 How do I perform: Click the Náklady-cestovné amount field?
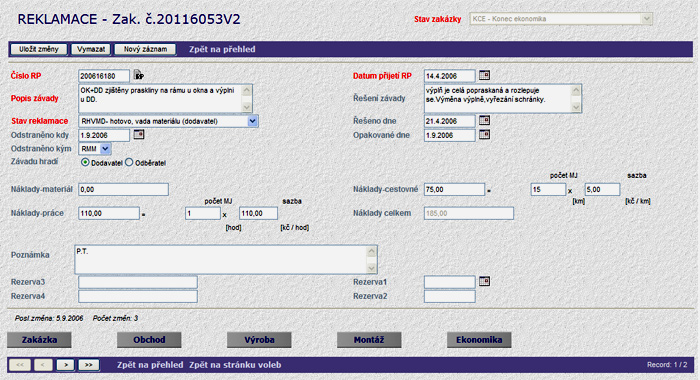pyautogui.click(x=454, y=189)
